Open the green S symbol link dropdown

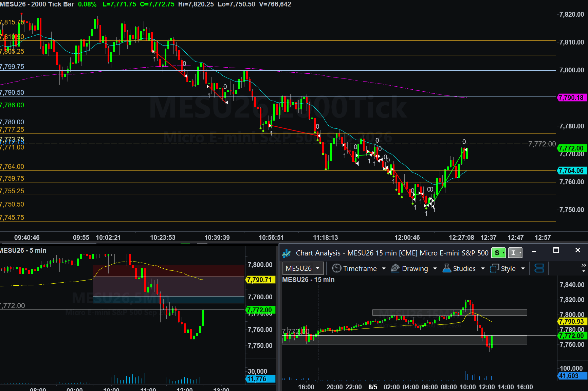(x=499, y=253)
